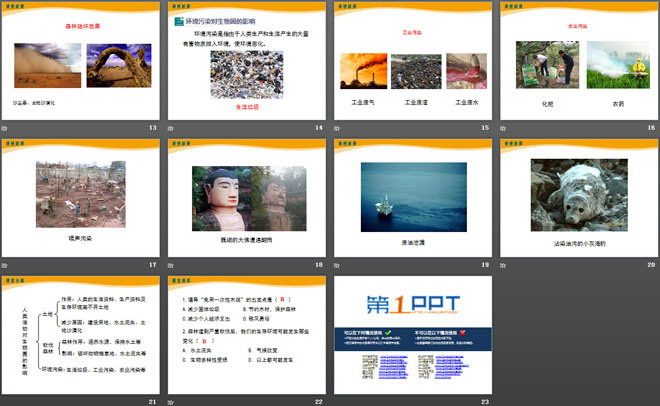Select slide 21 with the bracket summary diagram
Viewport: 660px width, 406px height.
pos(81,335)
